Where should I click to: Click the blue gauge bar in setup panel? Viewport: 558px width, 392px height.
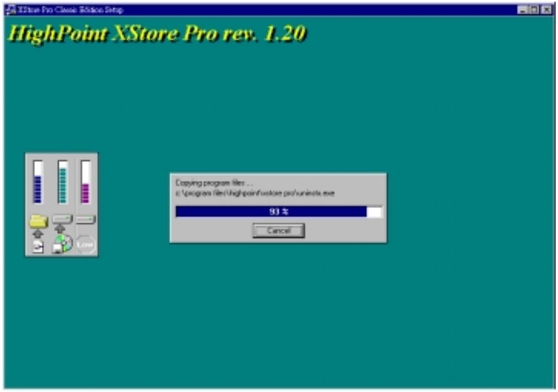pos(38,182)
